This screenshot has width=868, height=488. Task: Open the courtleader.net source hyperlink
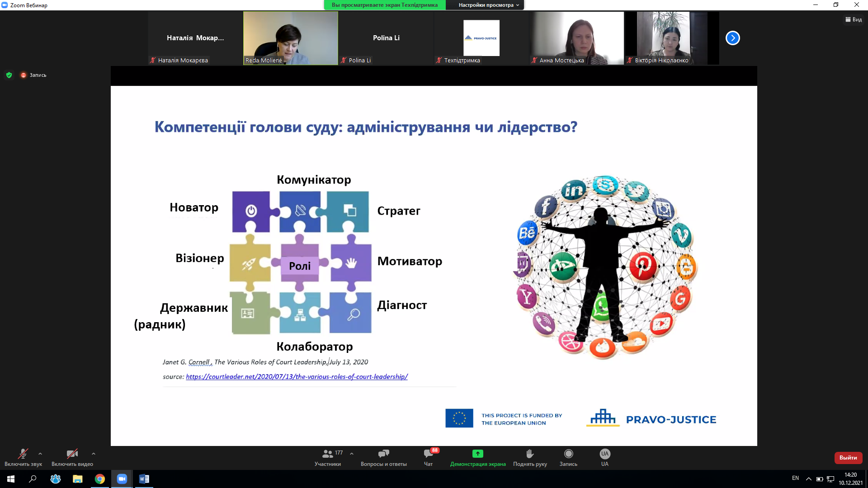coord(297,376)
